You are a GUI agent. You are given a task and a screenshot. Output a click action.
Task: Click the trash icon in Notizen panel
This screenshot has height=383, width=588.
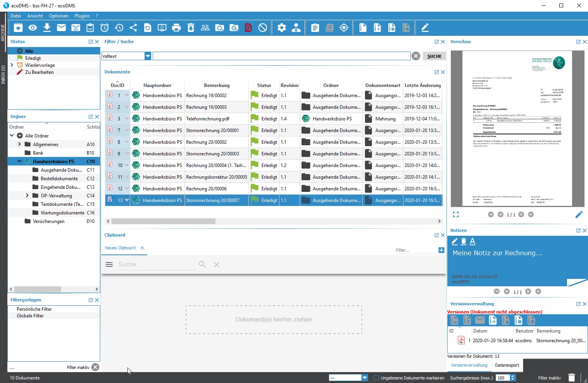[x=464, y=242]
